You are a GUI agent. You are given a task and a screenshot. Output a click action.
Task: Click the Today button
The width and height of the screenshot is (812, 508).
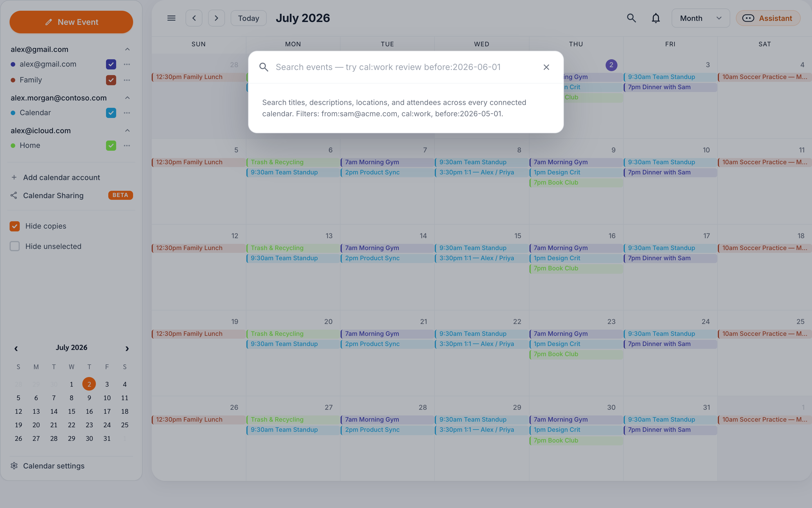(248, 18)
